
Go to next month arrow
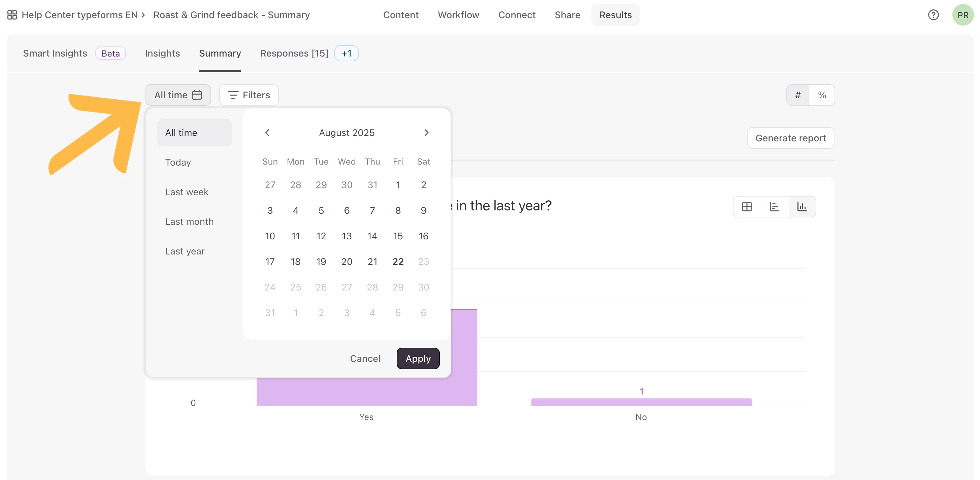[426, 132]
